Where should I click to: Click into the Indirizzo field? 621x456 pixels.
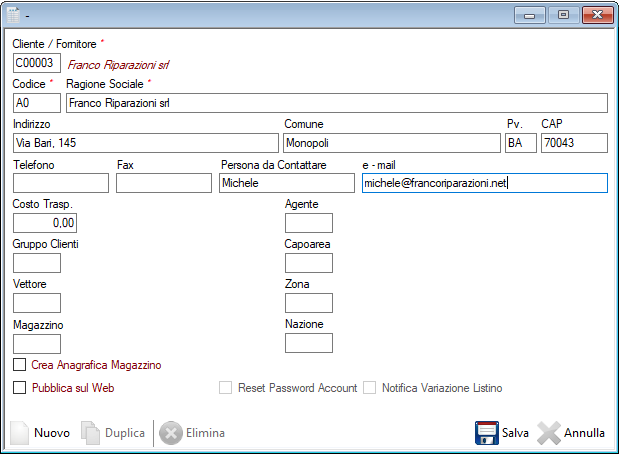(145, 143)
